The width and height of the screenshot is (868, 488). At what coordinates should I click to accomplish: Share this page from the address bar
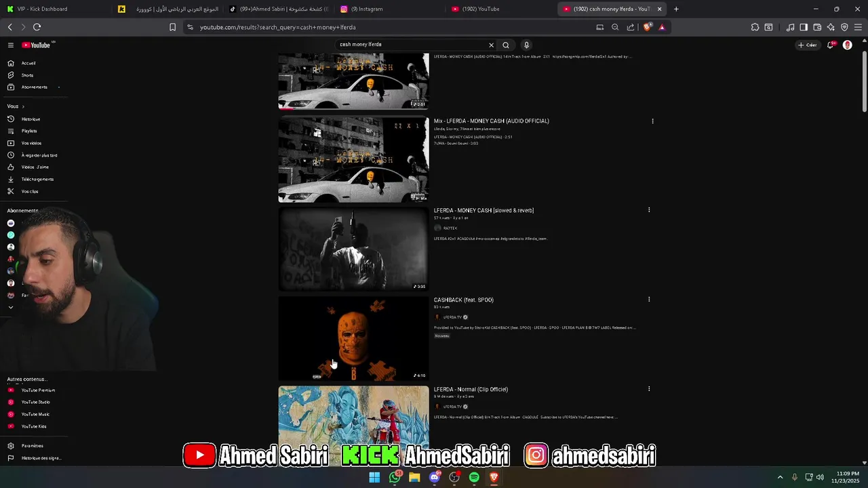[631, 27]
